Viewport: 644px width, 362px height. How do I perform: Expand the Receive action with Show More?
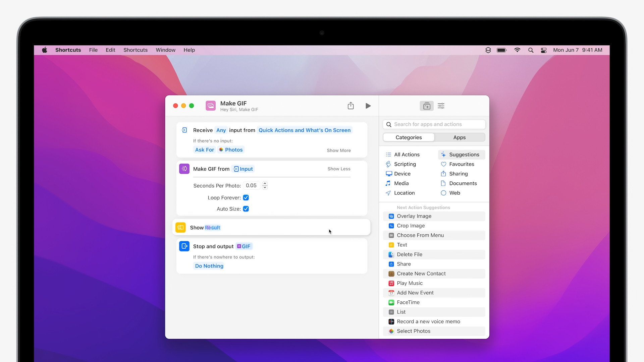click(x=339, y=150)
